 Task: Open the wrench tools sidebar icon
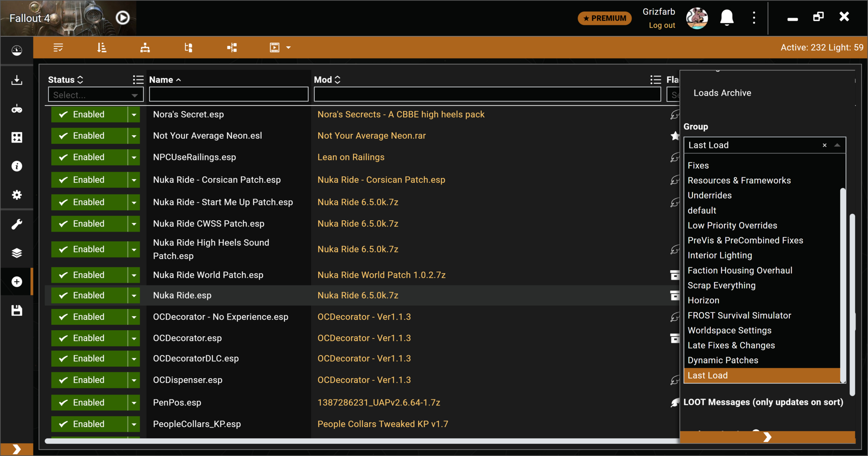[17, 224]
